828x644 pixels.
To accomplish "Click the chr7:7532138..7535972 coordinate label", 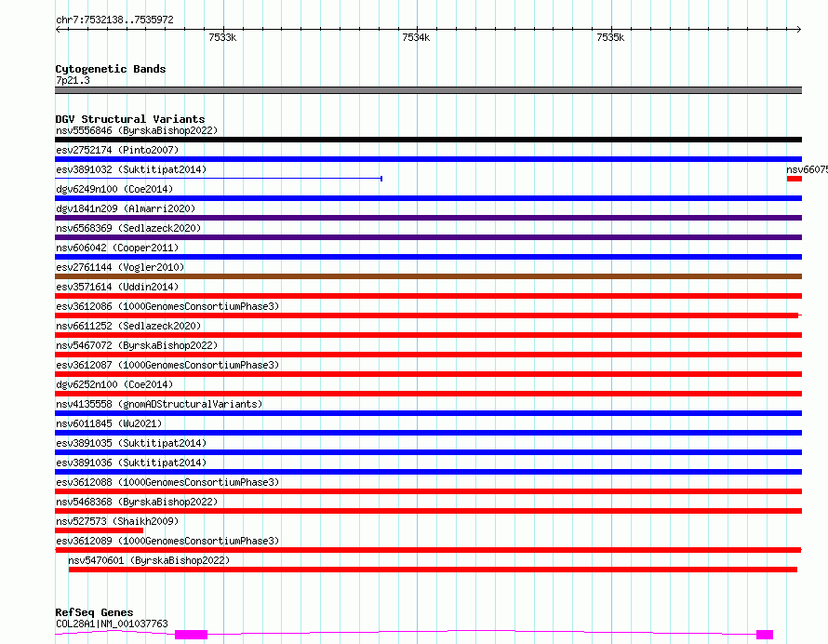I will click(x=114, y=20).
